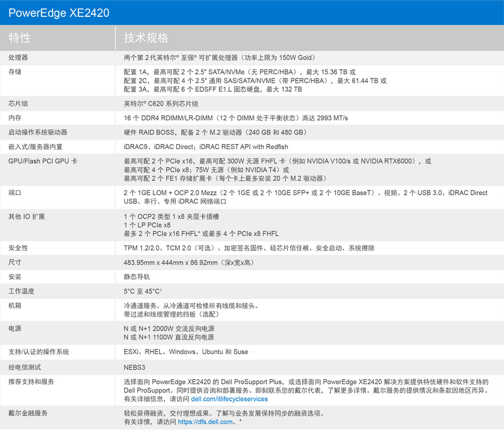The image size is (504, 434).
Task: Click the 配置 1A storage line
Action: pyautogui.click(x=240, y=72)
